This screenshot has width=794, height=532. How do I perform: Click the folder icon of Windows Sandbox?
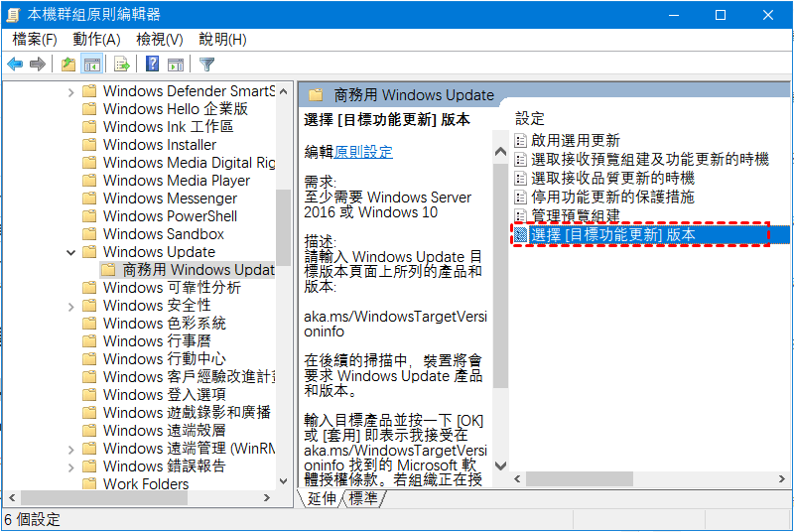(x=89, y=234)
